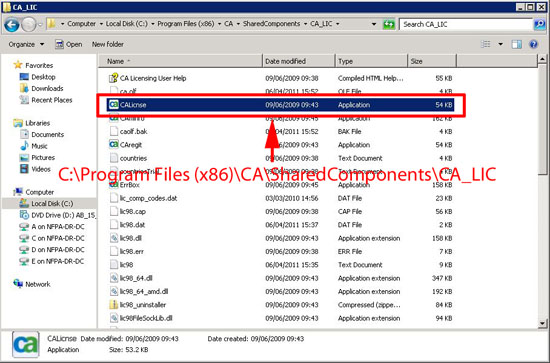This screenshot has height=363, width=550.
Task: Click the New folder button
Action: (x=108, y=45)
